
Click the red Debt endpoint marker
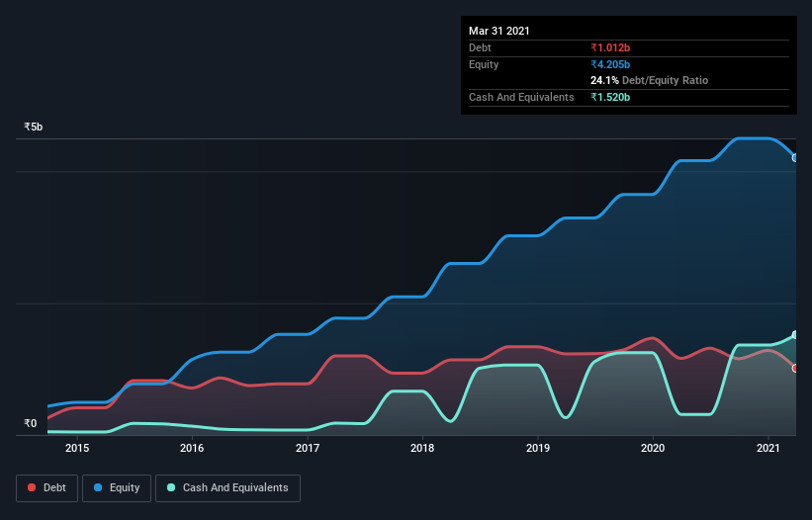tap(795, 369)
